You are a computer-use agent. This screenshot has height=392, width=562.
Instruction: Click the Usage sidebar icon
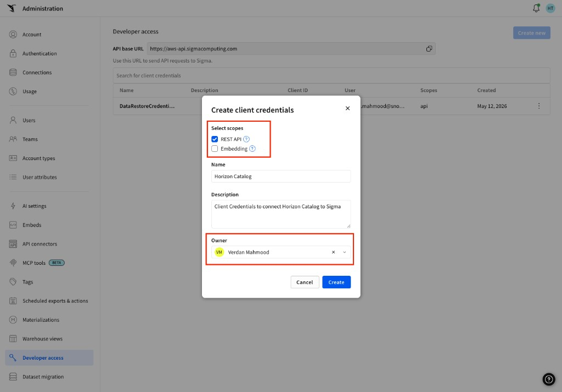pos(13,92)
